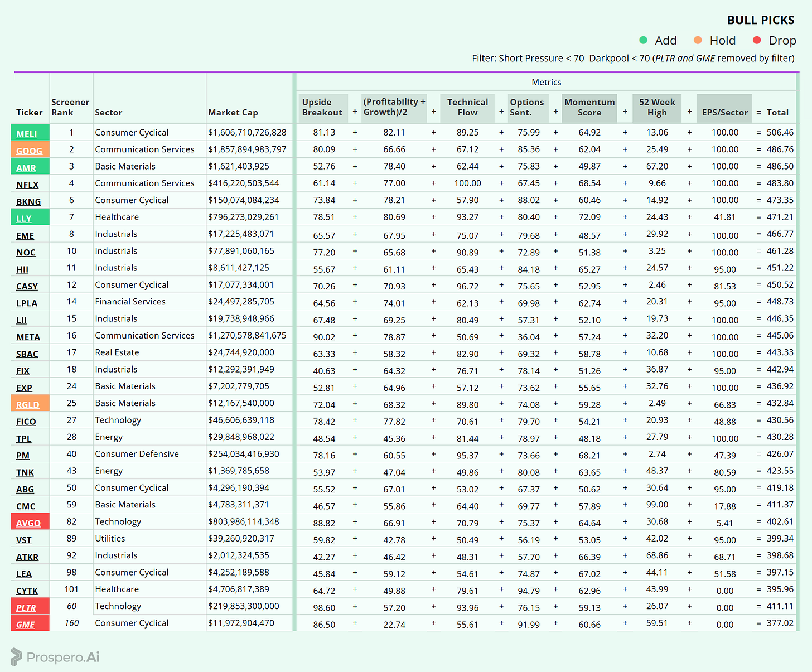Click the 52 Week High column header
The width and height of the screenshot is (812, 672).
[x=657, y=107]
